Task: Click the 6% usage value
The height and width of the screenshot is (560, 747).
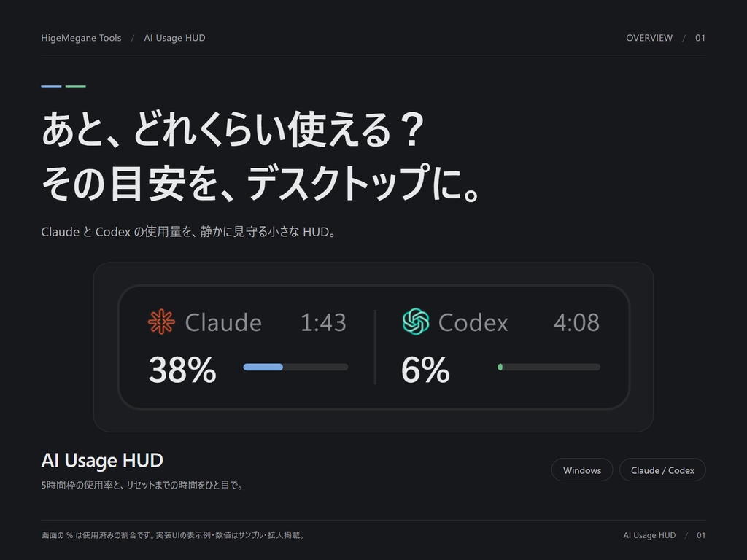Action: [425, 370]
